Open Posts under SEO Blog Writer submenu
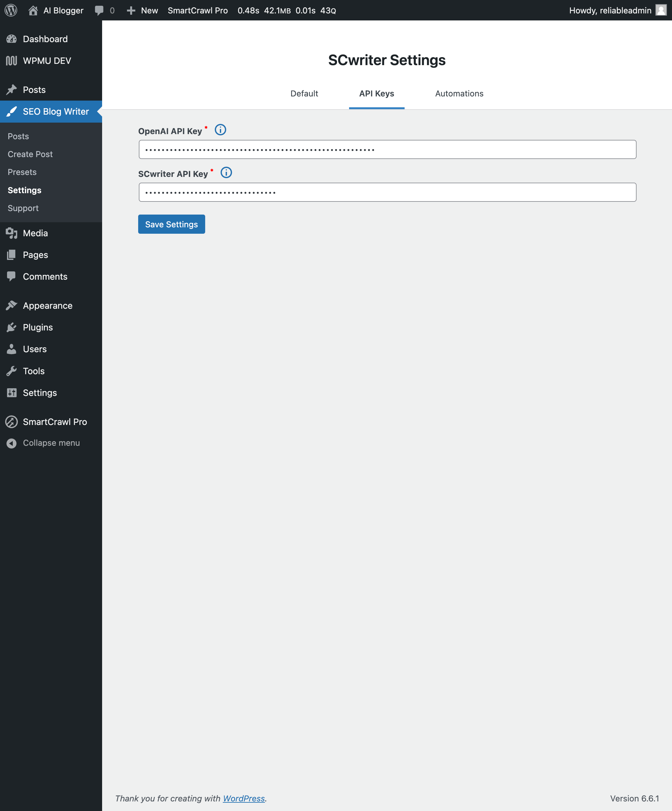Viewport: 672px width, 811px height. [18, 136]
